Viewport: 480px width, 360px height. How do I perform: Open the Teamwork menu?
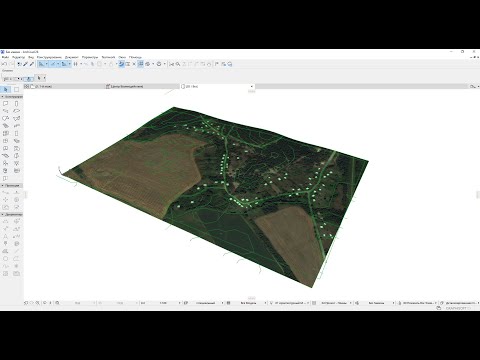coord(108,57)
